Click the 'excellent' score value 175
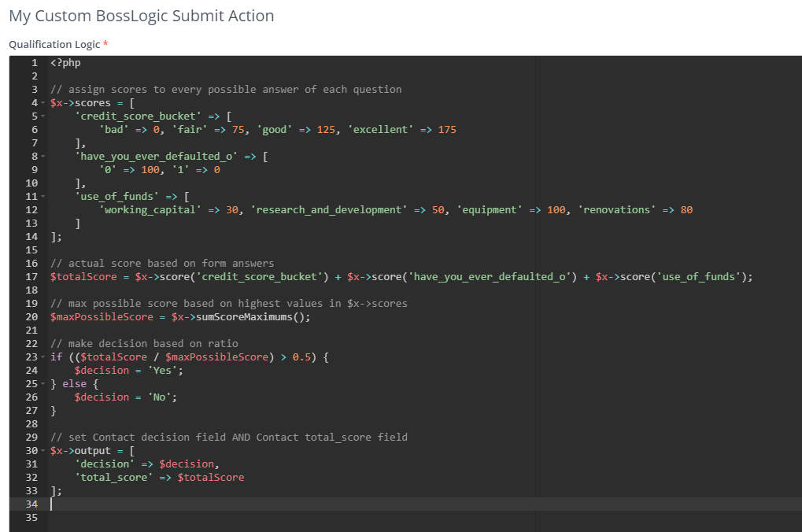 click(446, 130)
